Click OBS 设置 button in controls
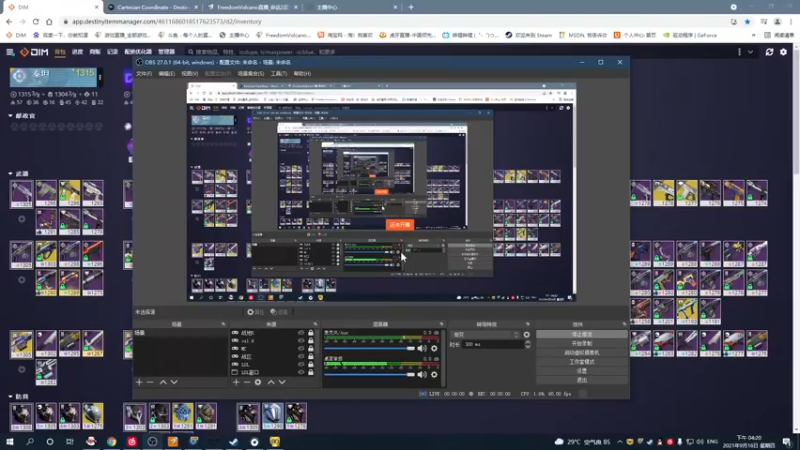This screenshot has width=800, height=450. point(582,371)
